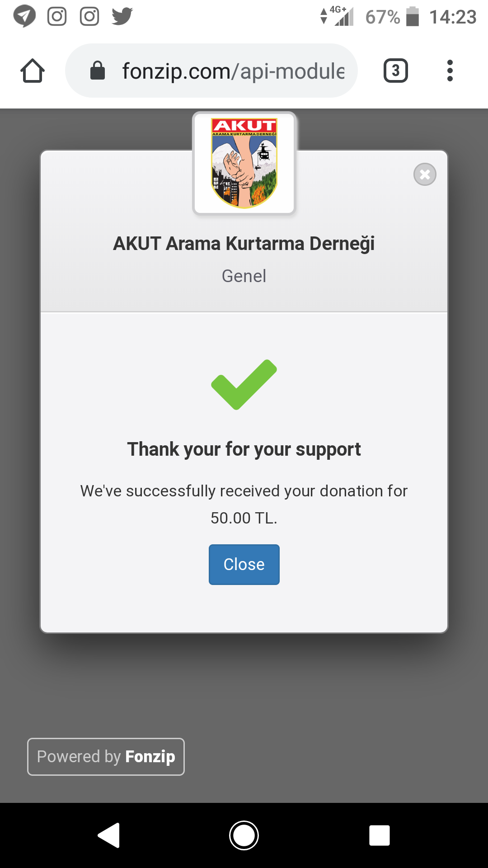Open the Powered by Fonzip link
488x868 pixels.
tap(106, 757)
